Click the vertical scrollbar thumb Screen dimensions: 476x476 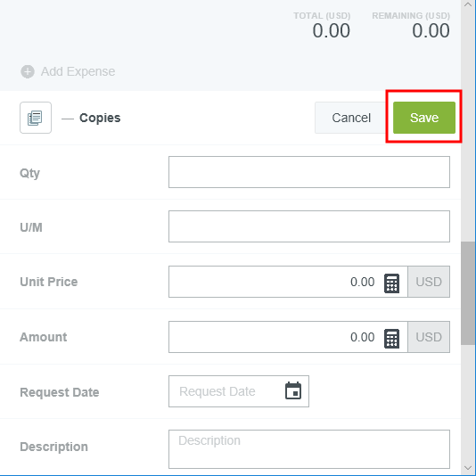coord(468,293)
